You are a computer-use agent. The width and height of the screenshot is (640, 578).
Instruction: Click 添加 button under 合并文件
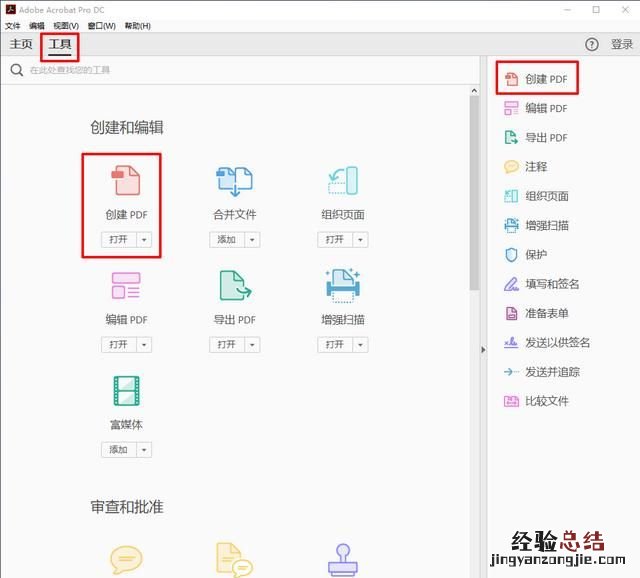[x=227, y=240]
